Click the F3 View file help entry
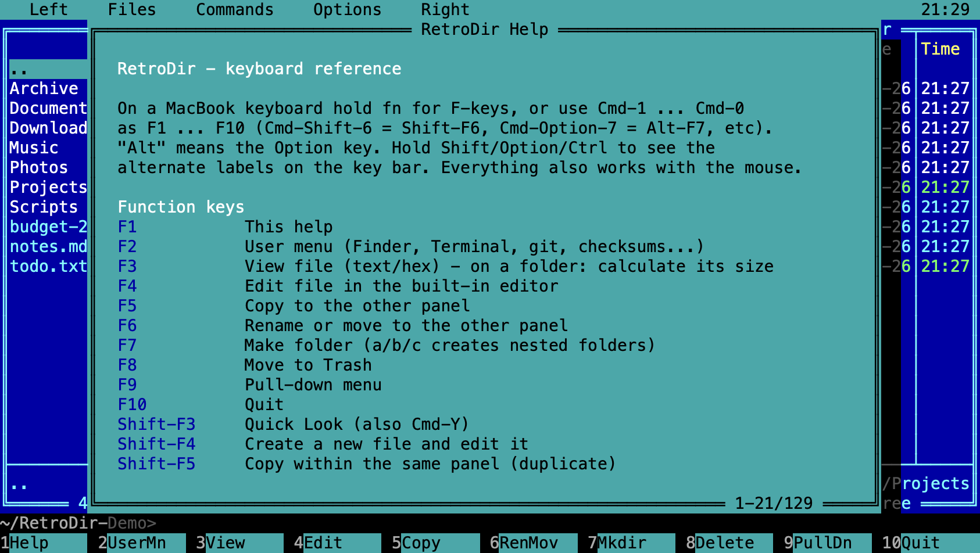Image resolution: width=980 pixels, height=553 pixels. coord(445,267)
